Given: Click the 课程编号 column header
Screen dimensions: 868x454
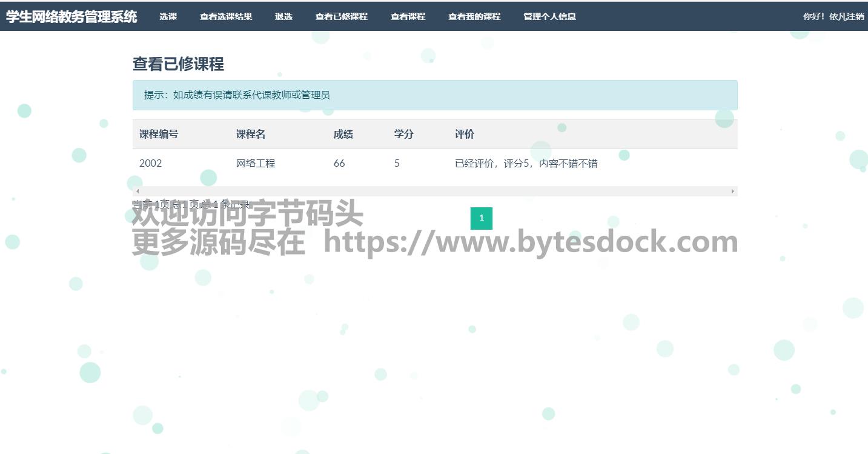Looking at the screenshot, I should point(159,135).
